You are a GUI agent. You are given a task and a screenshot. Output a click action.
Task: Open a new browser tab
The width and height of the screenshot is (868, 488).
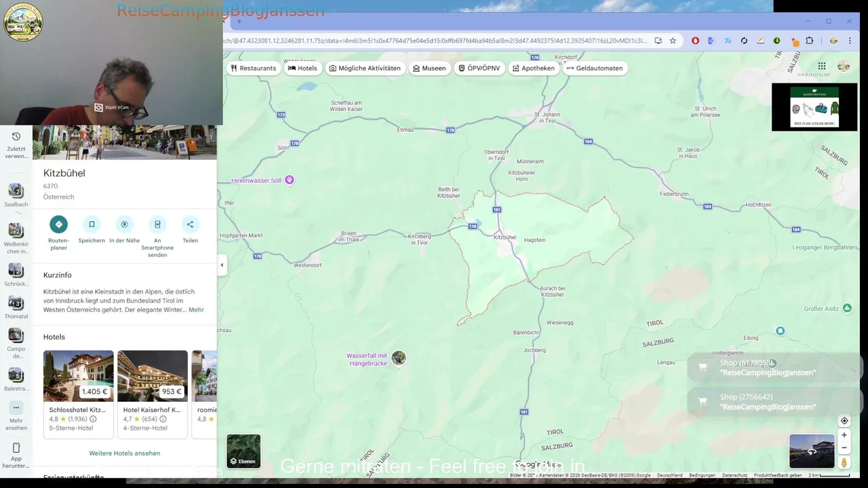coord(239,22)
